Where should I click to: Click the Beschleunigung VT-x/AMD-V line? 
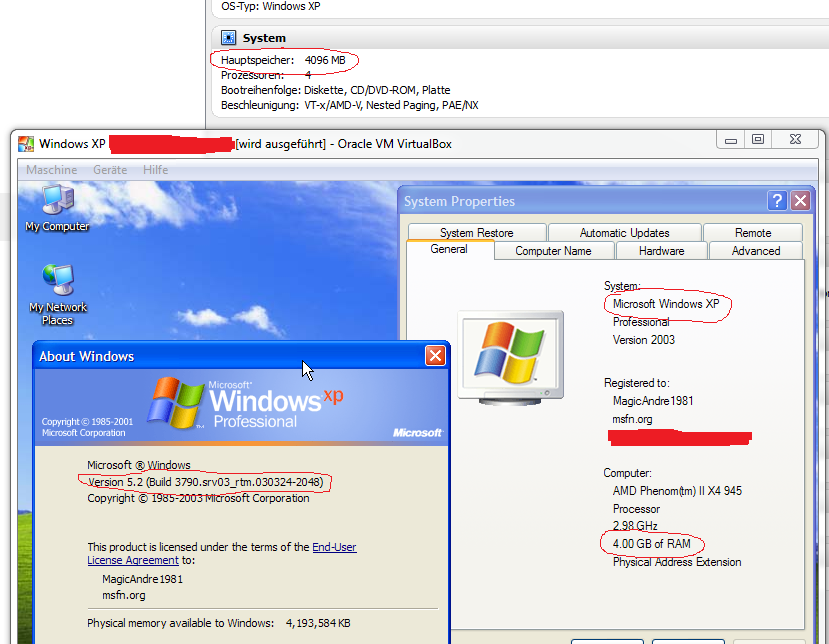pos(349,105)
